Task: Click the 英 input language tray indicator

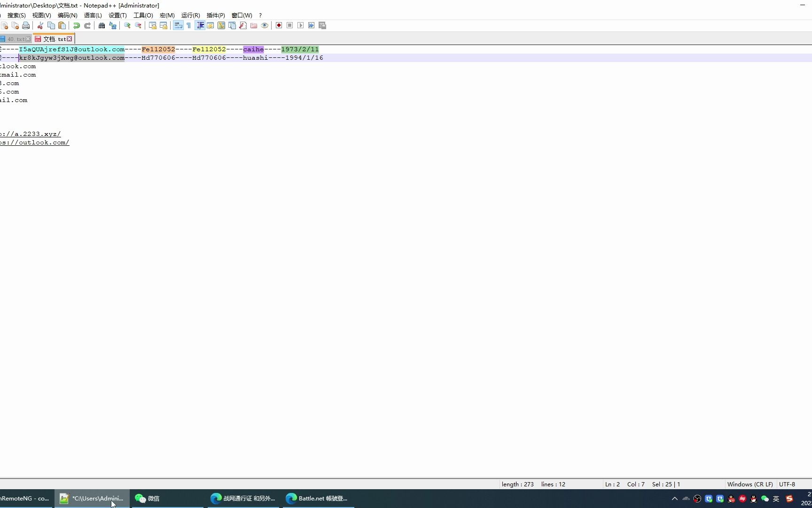Action: pyautogui.click(x=776, y=499)
